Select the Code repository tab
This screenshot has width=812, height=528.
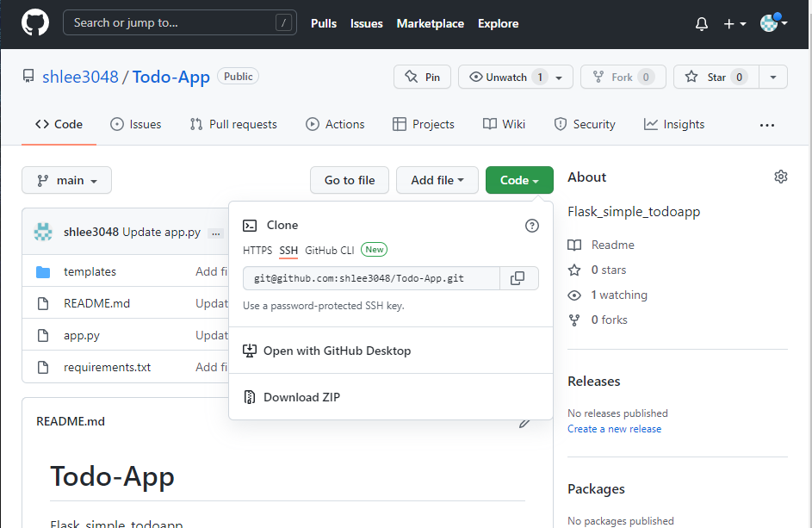tap(59, 124)
